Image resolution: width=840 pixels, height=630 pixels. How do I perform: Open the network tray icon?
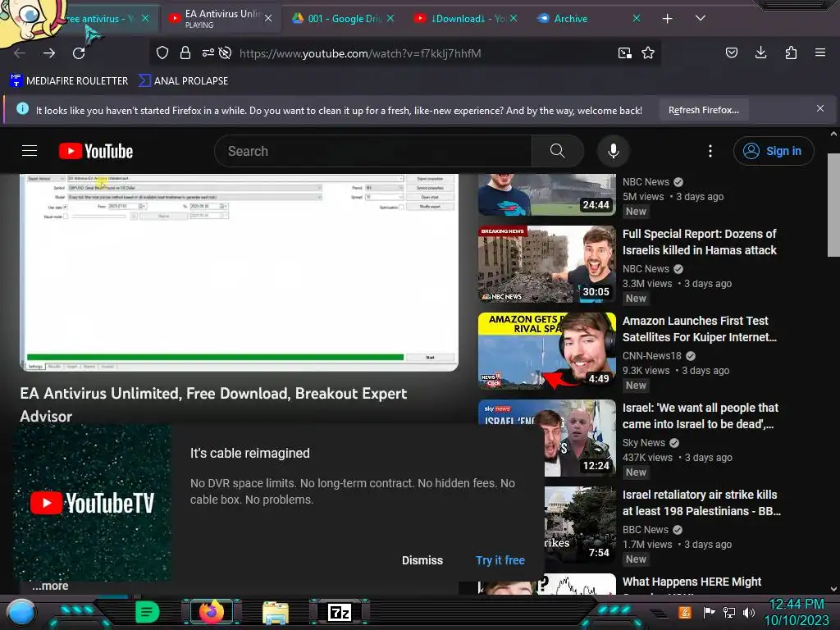728,612
